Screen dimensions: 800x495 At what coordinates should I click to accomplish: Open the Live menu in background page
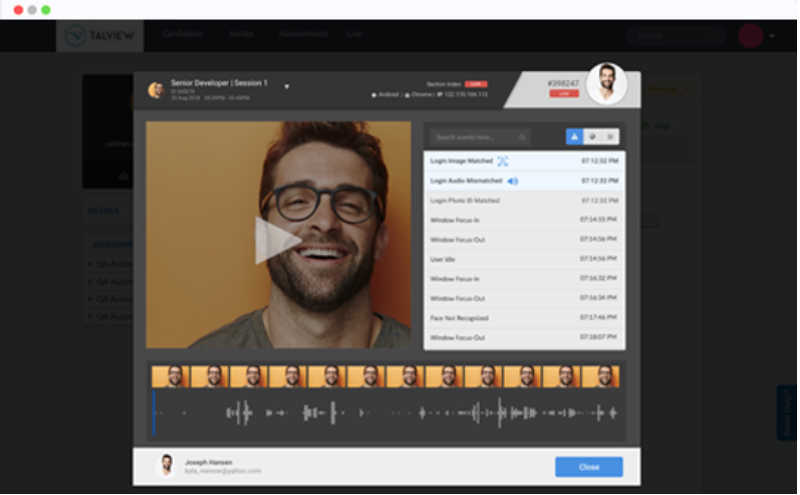(x=354, y=34)
